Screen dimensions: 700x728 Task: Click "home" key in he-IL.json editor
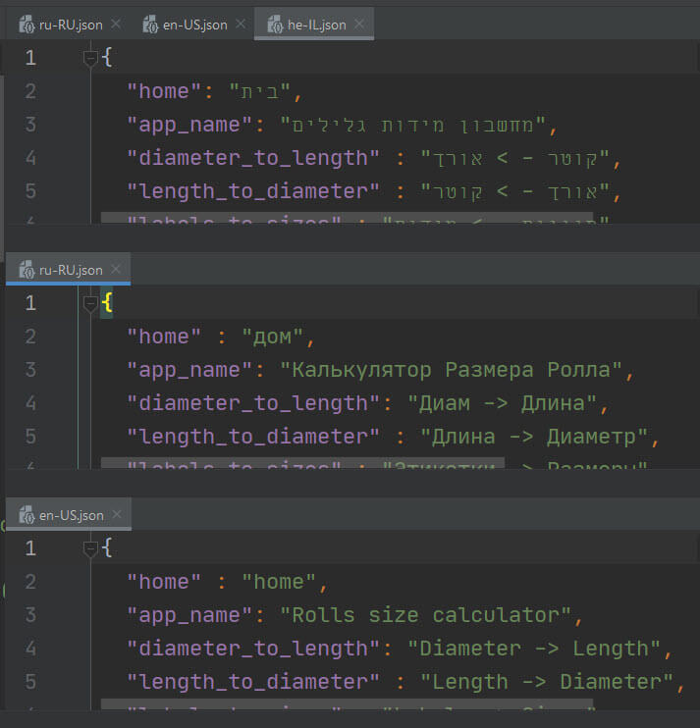tap(164, 91)
